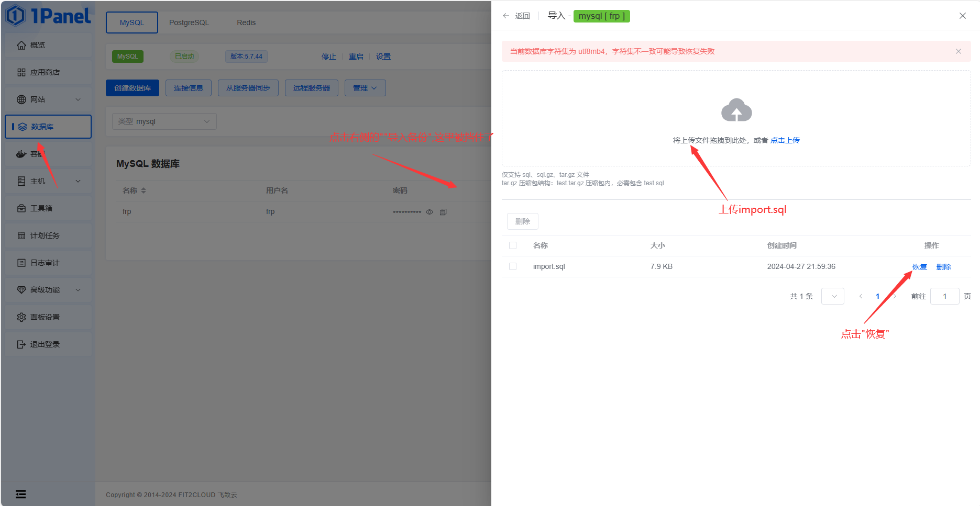Click the 退出登录 logout item
The height and width of the screenshot is (506, 980).
pos(45,344)
